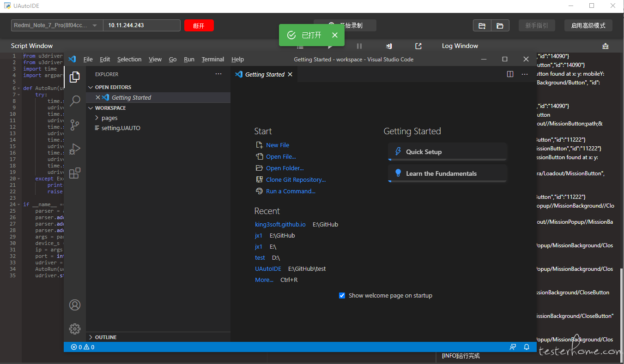Click the Open File... link
624x364 pixels.
tap(281, 156)
